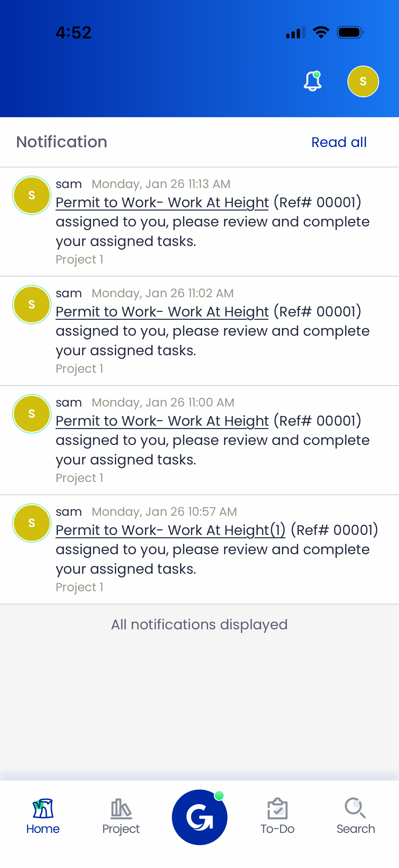The image size is (399, 868).
Task: Open the Home tab
Action: pyautogui.click(x=43, y=816)
